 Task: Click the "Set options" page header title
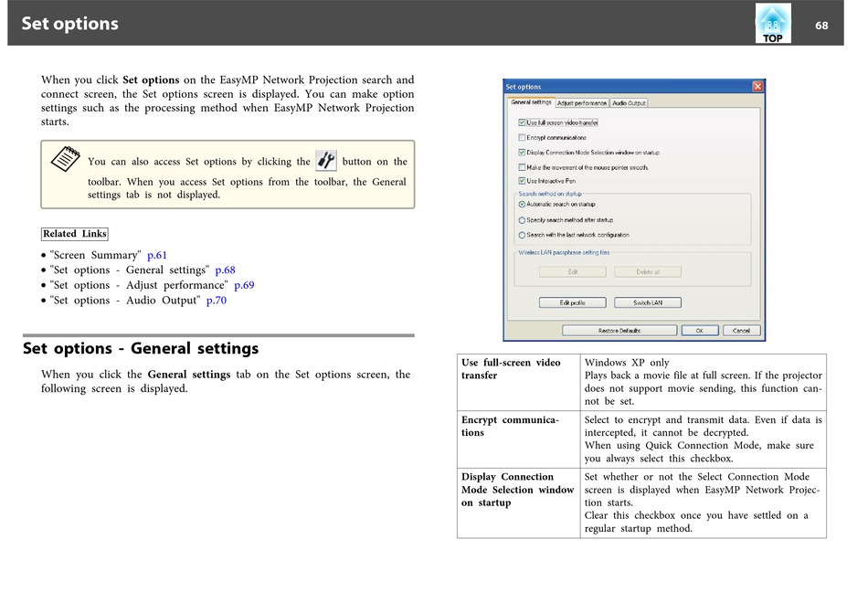tap(69, 23)
